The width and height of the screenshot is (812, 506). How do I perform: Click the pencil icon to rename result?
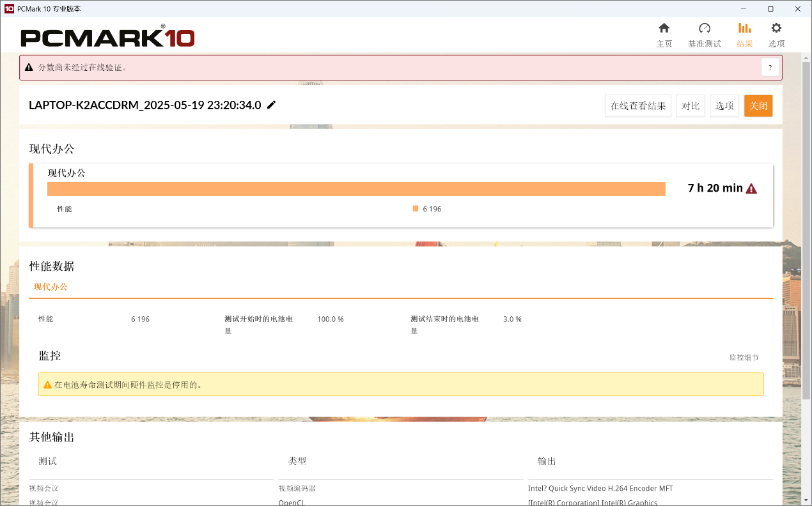point(272,105)
